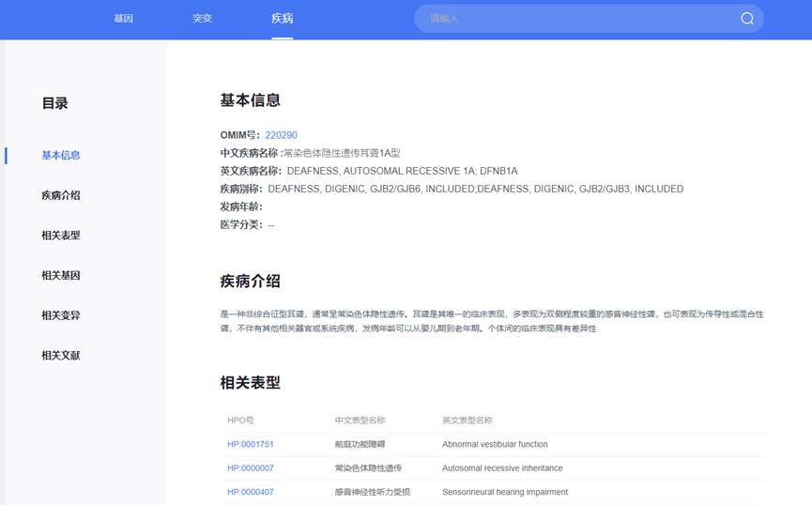Open 相关文献 in the sidebar
Image resolution: width=812 pixels, height=505 pixels.
click(61, 356)
